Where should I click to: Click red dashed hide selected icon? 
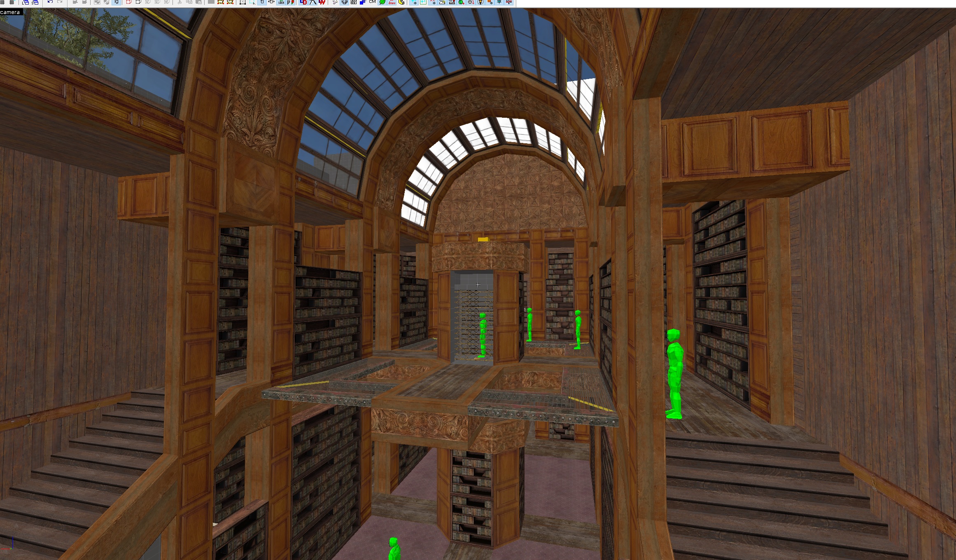click(129, 2)
